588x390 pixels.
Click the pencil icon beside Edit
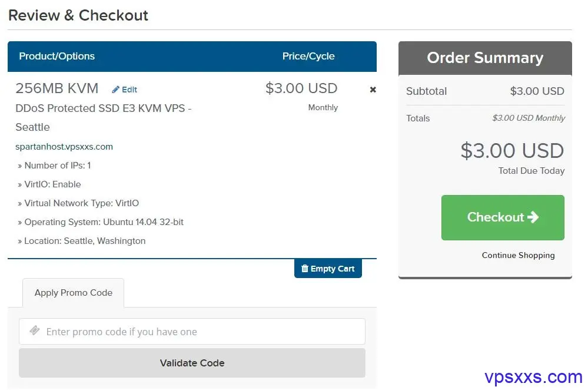tap(115, 90)
